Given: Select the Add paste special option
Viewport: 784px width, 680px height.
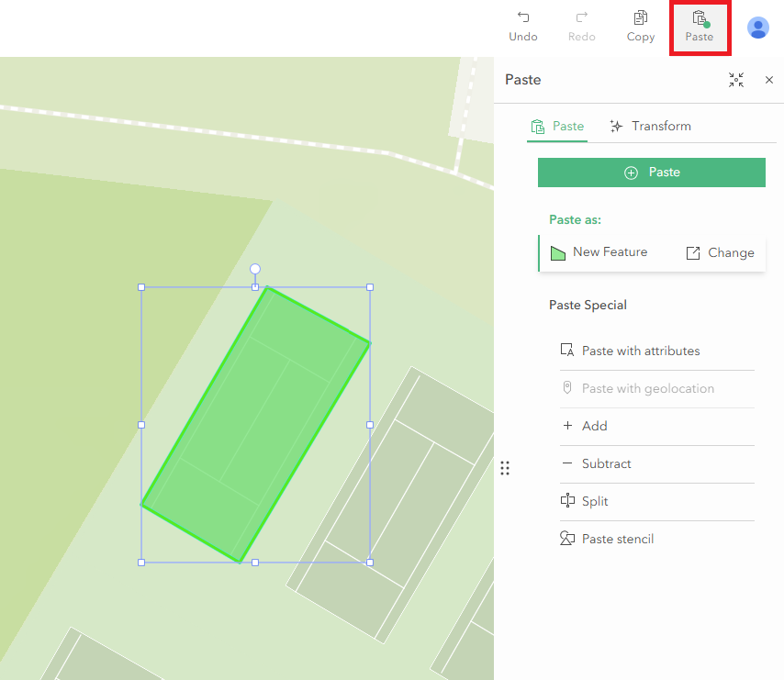Looking at the screenshot, I should click(x=594, y=426).
